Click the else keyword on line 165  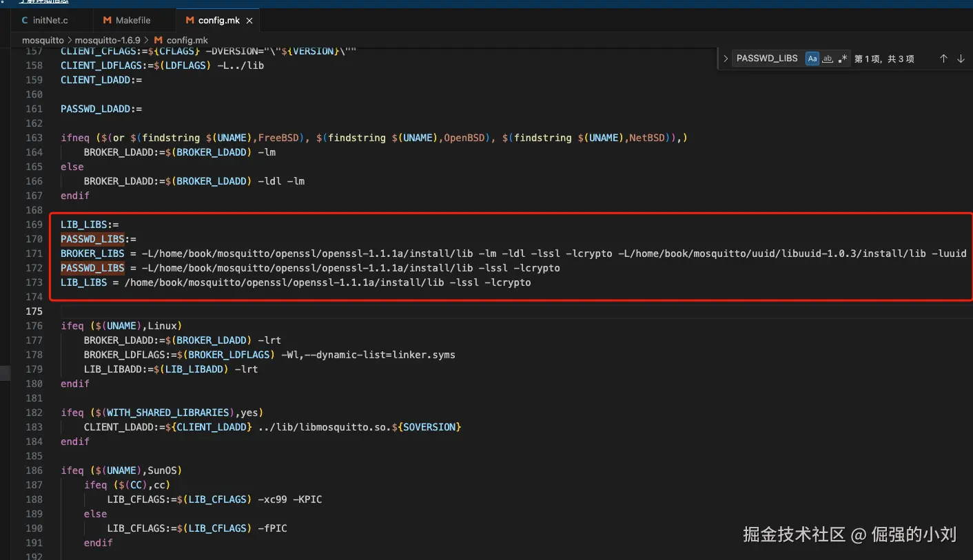(72, 167)
